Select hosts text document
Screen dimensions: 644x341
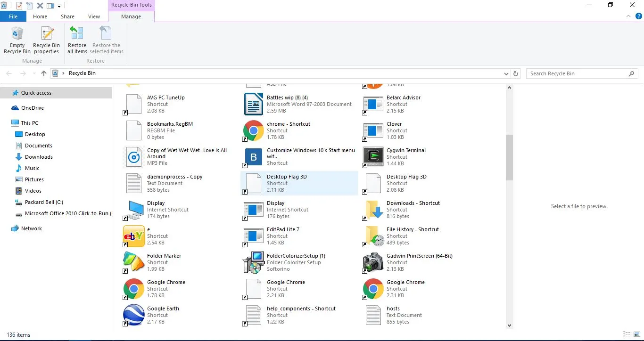420,315
